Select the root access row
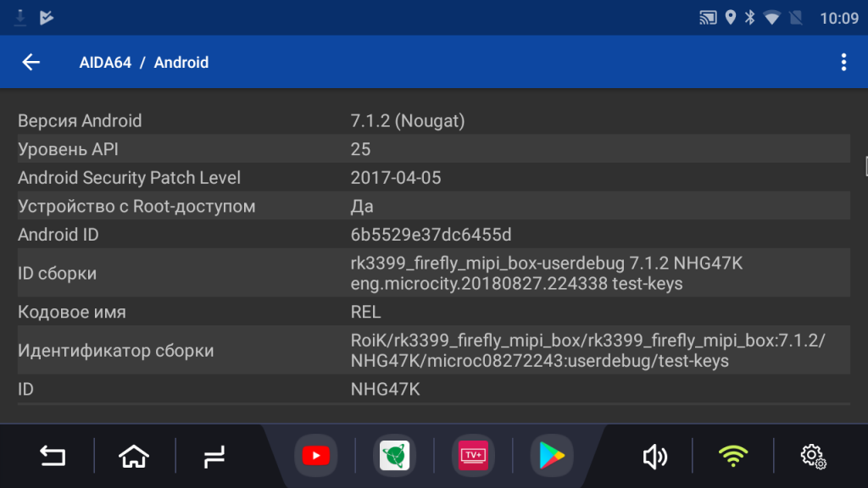 433,206
